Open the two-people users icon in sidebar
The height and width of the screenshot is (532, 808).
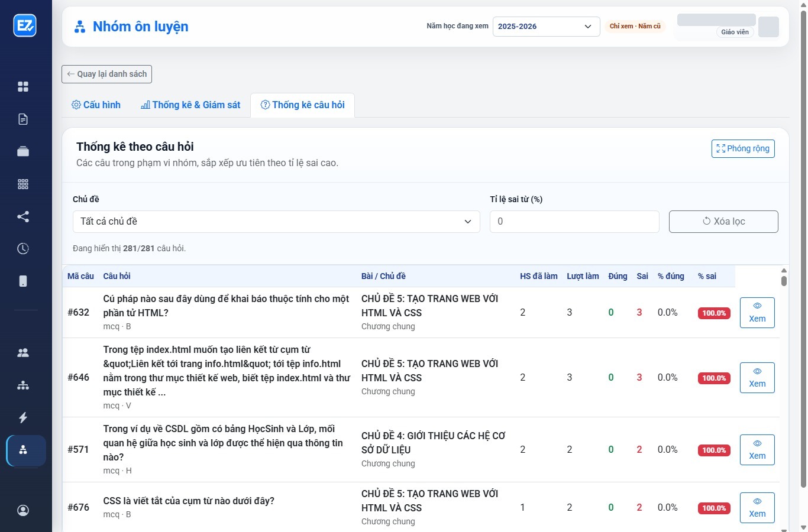(x=23, y=353)
